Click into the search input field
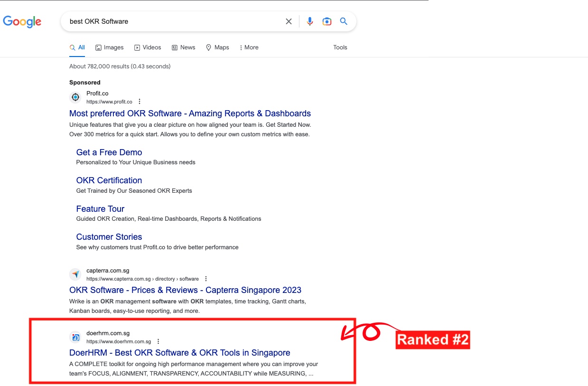The width and height of the screenshot is (588, 386). [x=173, y=21]
